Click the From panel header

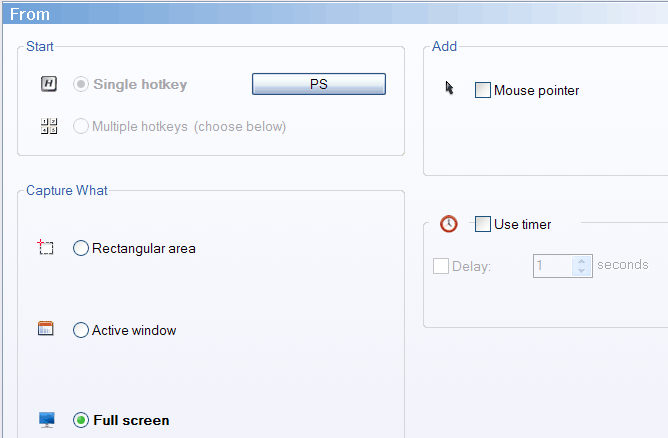335,14
